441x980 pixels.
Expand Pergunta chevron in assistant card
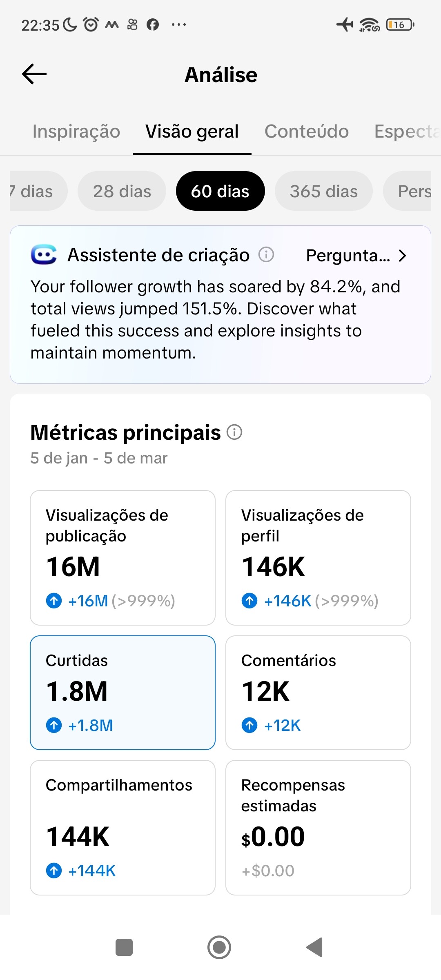402,256
